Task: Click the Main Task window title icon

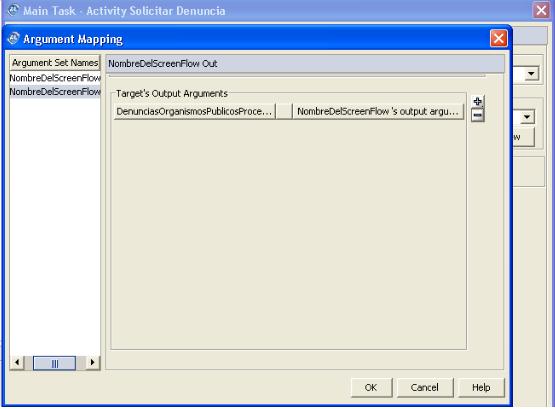Action: pyautogui.click(x=13, y=10)
